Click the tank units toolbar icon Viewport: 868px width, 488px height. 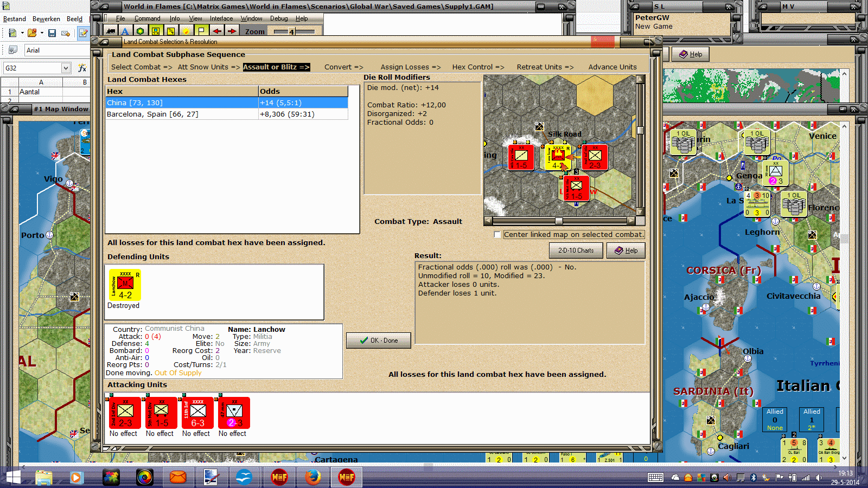(111, 31)
